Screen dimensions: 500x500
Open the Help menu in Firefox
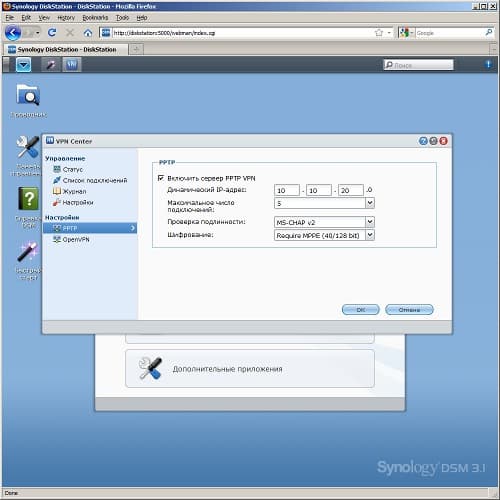(142, 18)
